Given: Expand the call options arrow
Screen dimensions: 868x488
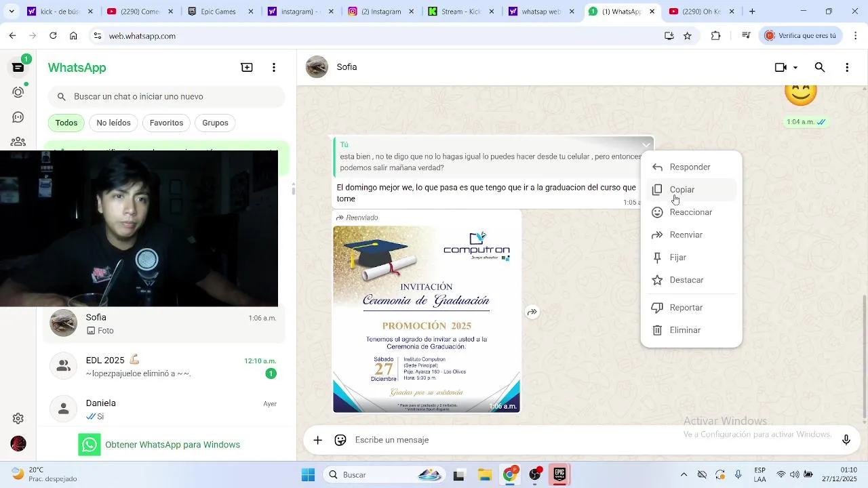Looking at the screenshot, I should [x=795, y=68].
